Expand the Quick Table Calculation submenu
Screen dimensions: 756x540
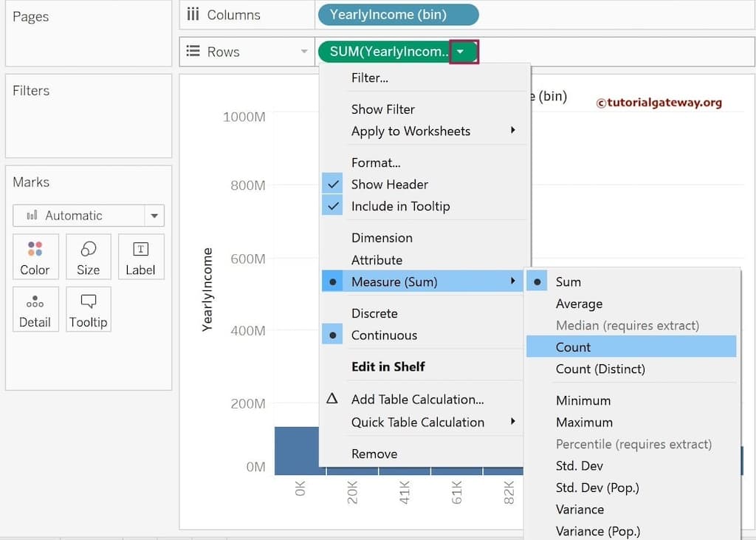418,423
